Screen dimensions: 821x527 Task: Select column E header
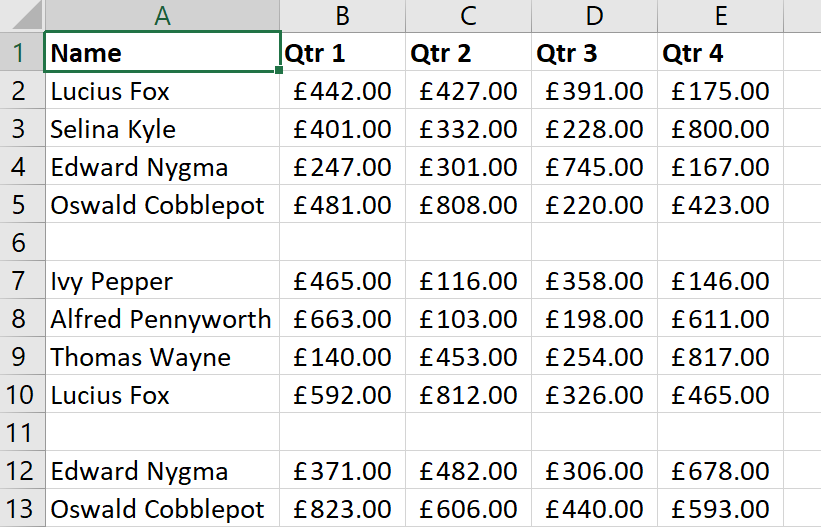pyautogui.click(x=720, y=16)
